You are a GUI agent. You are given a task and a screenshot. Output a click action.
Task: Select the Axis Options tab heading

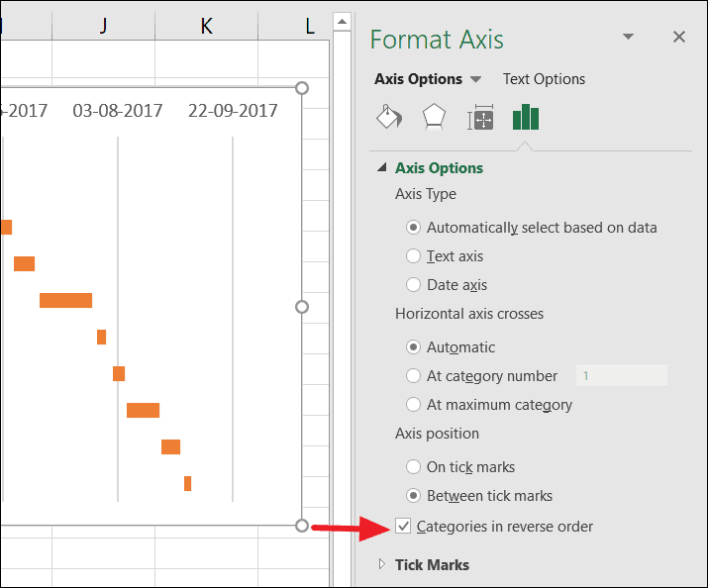click(418, 79)
